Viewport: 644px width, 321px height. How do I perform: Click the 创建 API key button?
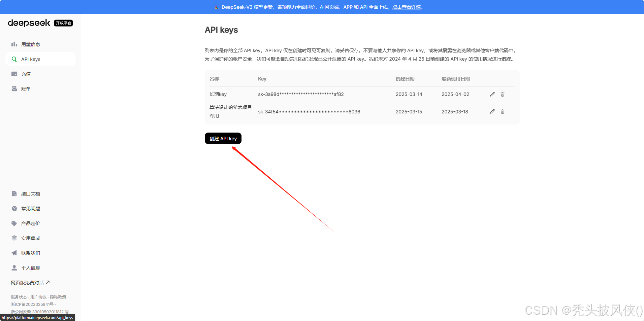pos(223,138)
